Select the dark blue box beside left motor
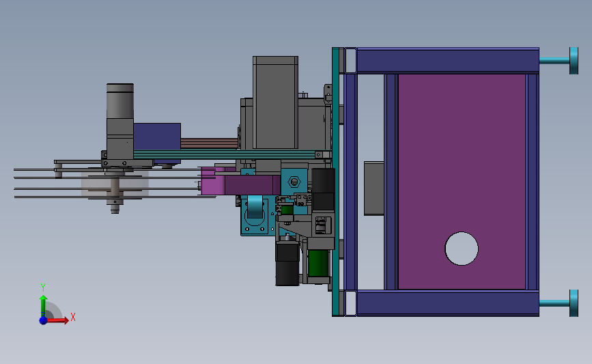 click(x=157, y=136)
